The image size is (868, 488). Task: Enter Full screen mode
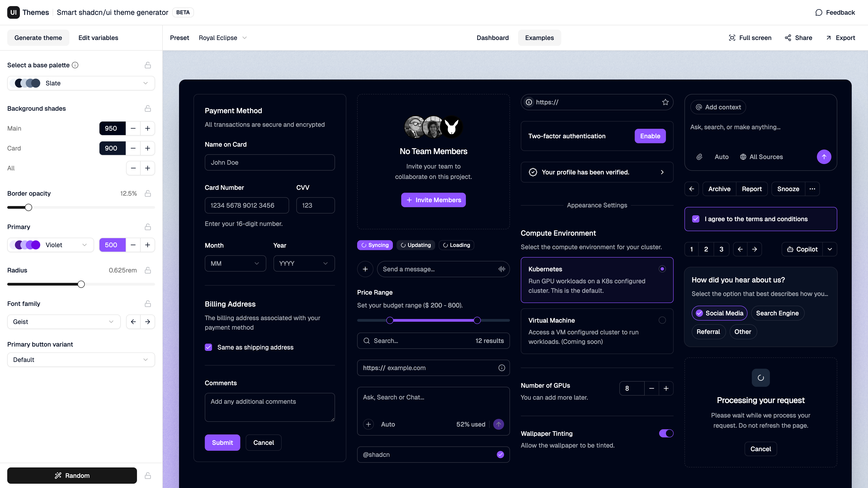750,38
